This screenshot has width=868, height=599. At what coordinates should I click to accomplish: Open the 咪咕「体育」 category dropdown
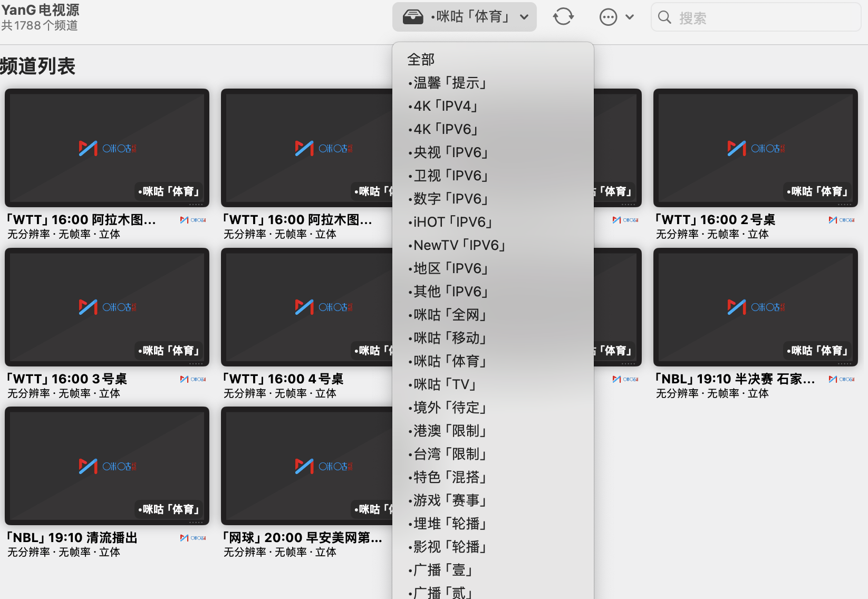465,17
